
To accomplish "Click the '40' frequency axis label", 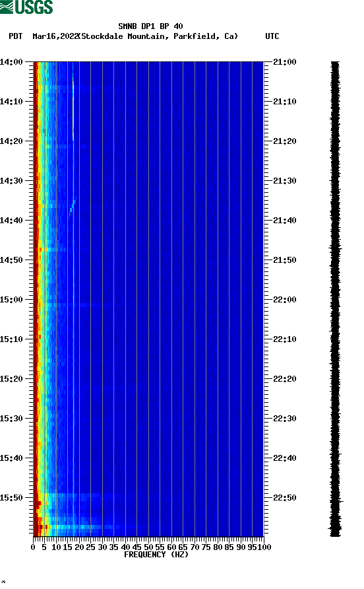I will point(125,547).
